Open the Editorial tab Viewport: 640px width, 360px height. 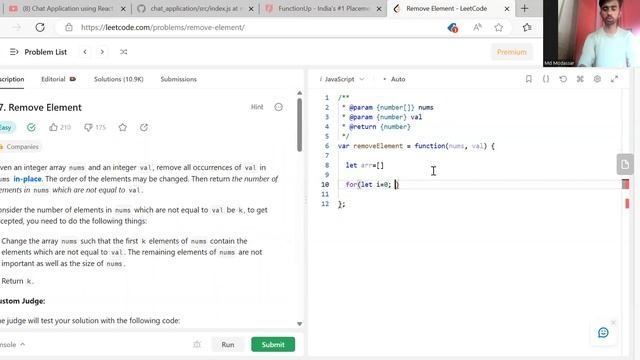click(x=58, y=79)
